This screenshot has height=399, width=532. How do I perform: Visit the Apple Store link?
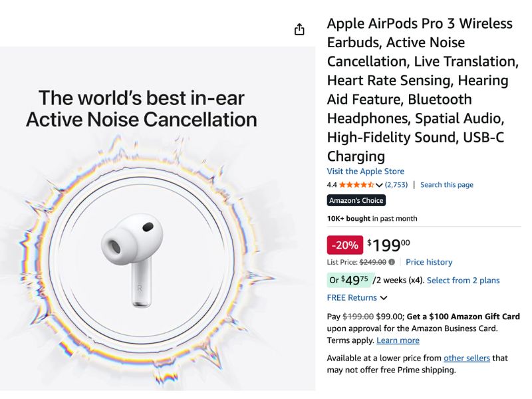[365, 171]
